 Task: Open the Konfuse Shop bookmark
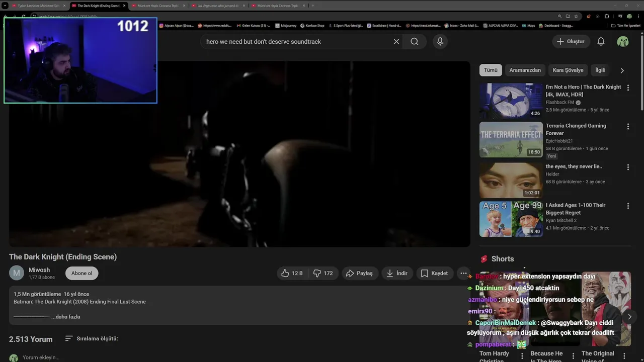(312, 25)
